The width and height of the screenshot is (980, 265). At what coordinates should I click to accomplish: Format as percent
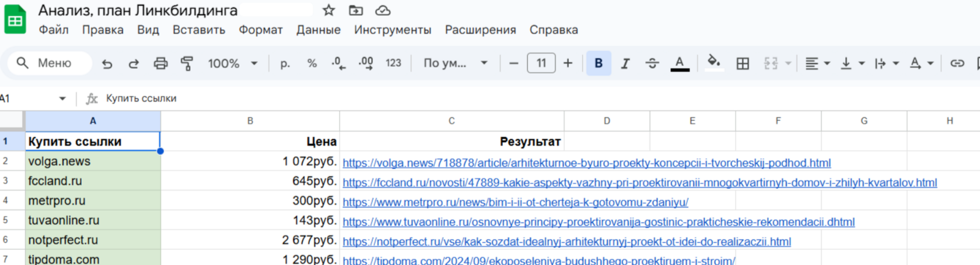click(312, 63)
